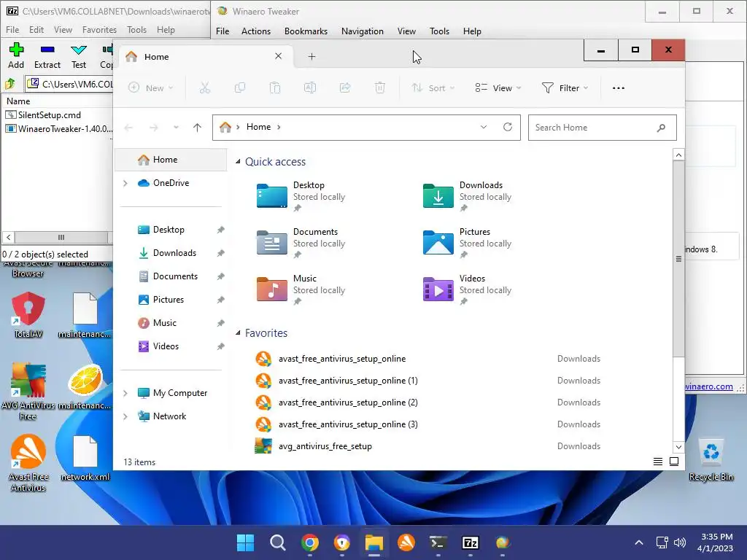Screen dimensions: 747x560
Task: Open Winaero Tweaker Actions menu
Action: (x=256, y=31)
